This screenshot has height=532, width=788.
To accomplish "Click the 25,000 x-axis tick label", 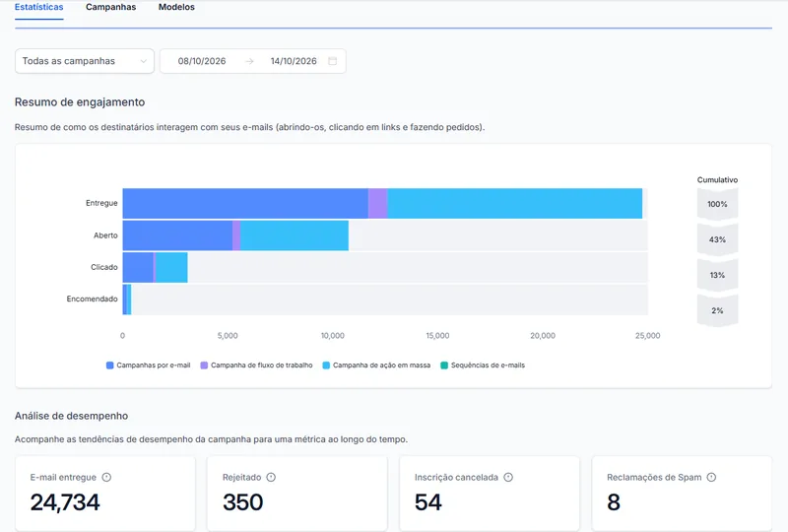I will (x=647, y=335).
